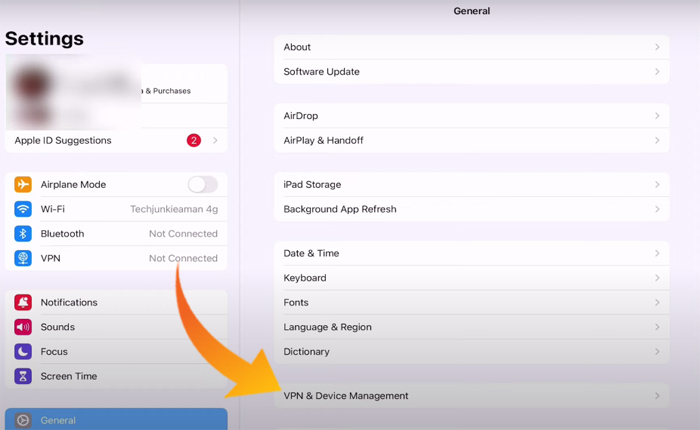
Task: Tap the red Notifications bell icon
Action: tap(23, 303)
